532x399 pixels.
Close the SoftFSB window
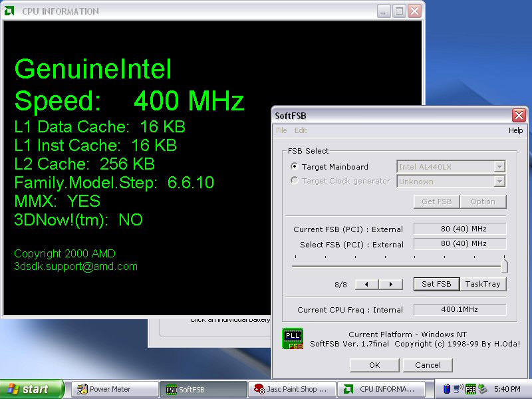(x=519, y=116)
